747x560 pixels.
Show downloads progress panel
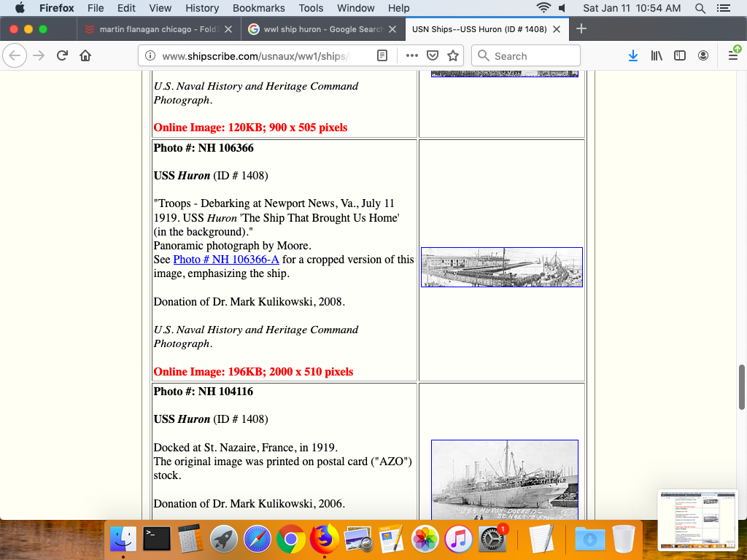[x=633, y=56]
